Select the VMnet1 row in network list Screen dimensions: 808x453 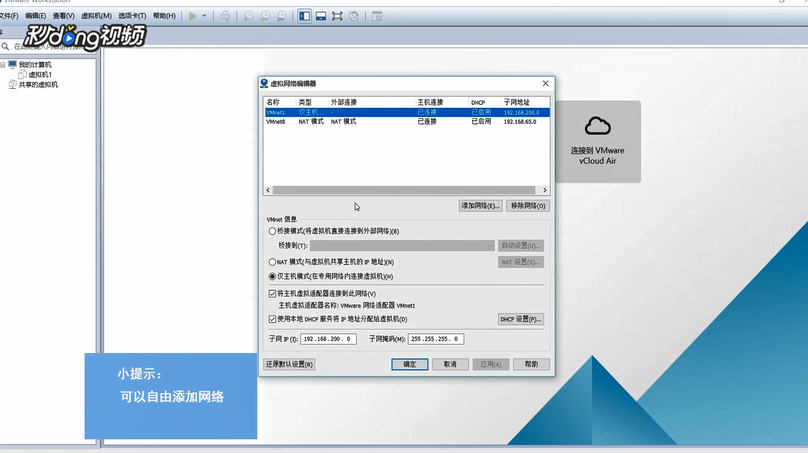[407, 112]
